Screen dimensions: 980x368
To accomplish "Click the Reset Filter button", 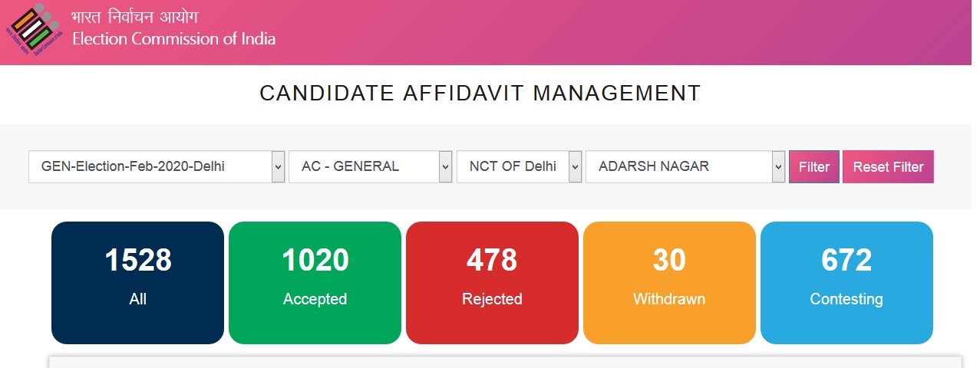I will pos(888,166).
